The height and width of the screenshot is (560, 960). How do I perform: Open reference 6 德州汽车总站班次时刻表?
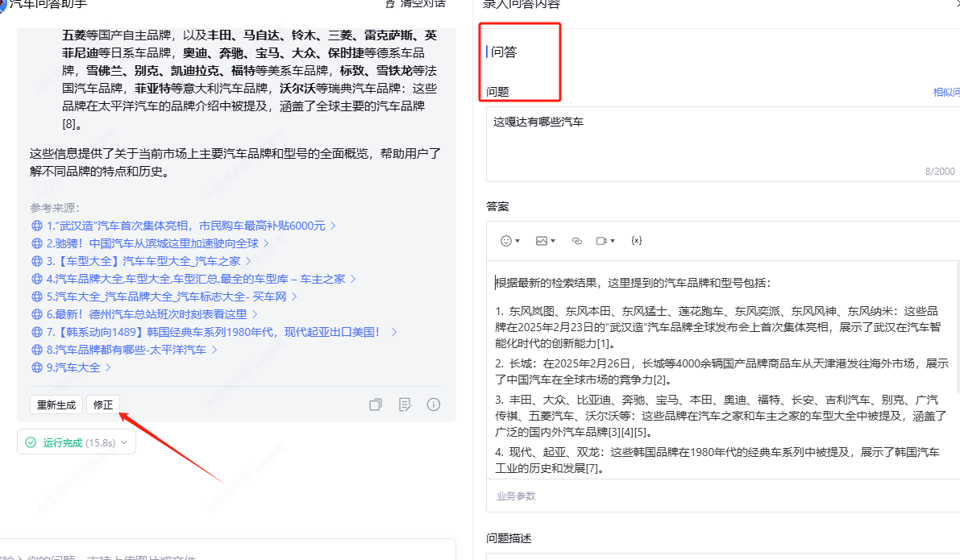147,314
